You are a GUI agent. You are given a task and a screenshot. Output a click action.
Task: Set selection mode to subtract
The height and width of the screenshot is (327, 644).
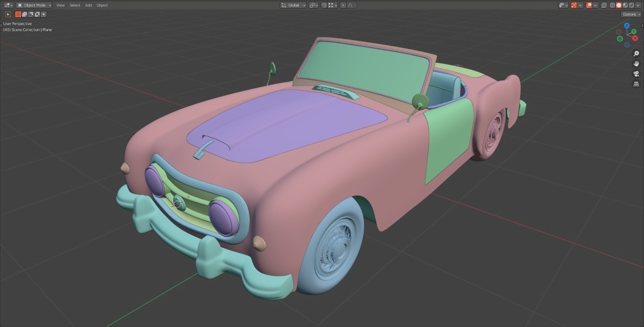[31, 14]
